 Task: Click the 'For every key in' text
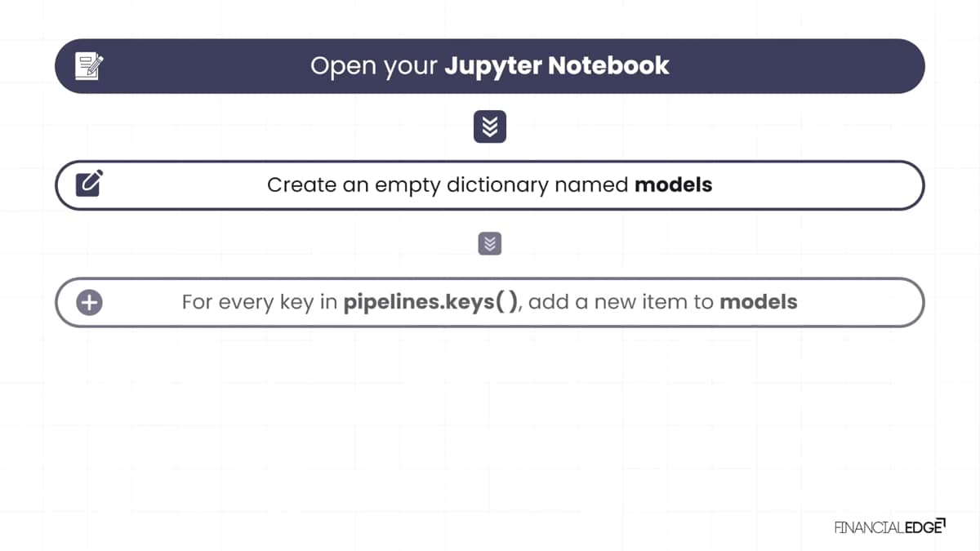[x=260, y=303]
